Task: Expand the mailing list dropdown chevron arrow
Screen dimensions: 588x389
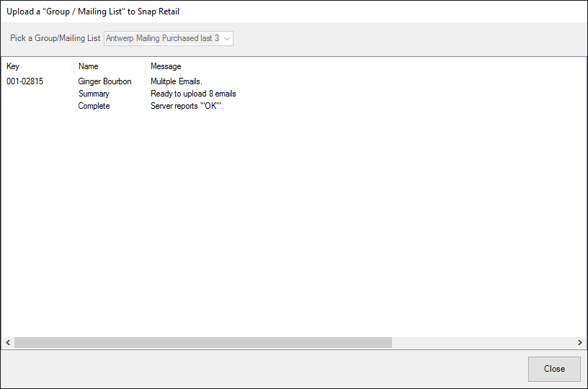Action: (x=227, y=38)
